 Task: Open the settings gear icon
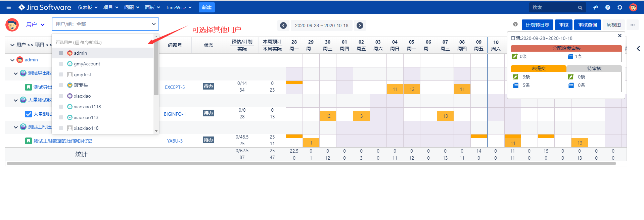[620, 7]
